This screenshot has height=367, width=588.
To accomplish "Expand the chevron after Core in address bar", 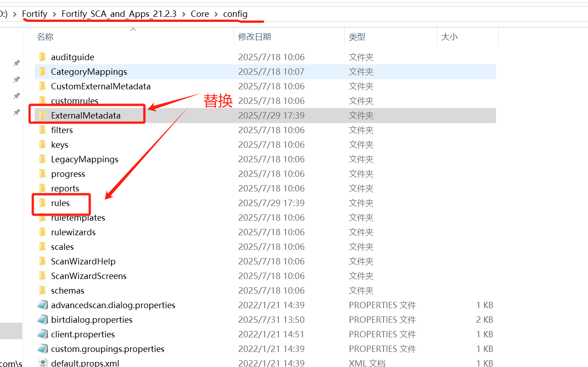I will [216, 14].
